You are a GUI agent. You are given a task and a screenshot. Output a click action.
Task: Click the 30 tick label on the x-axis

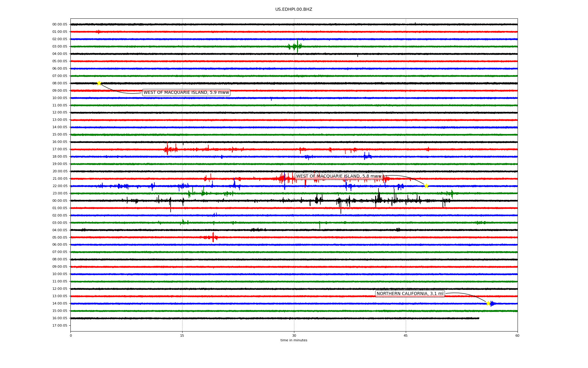tap(294, 335)
